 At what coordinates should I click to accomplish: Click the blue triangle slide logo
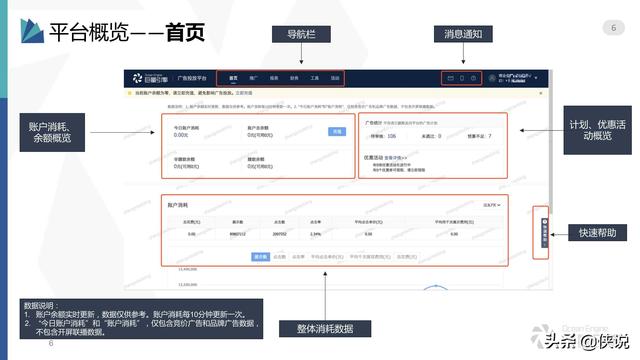pyautogui.click(x=32, y=31)
